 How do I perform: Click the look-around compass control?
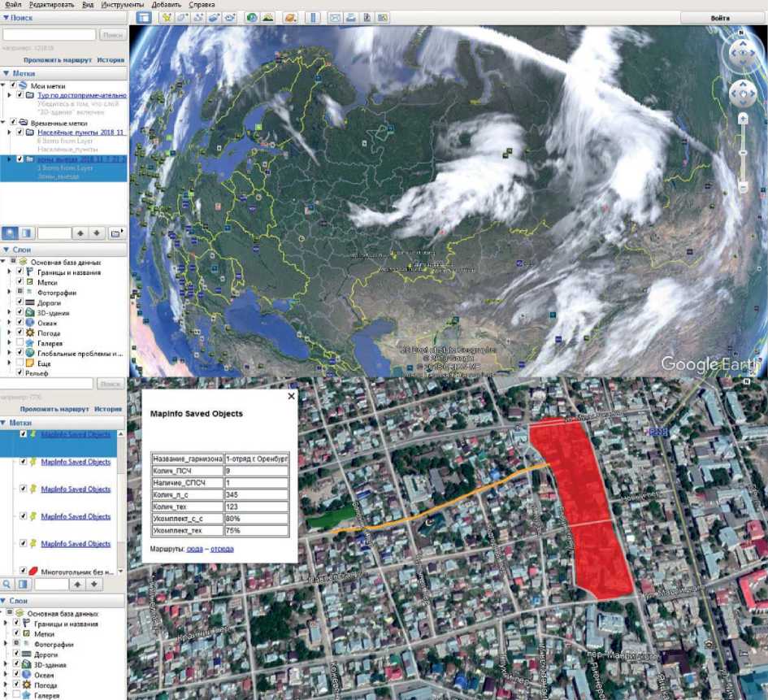point(742,53)
